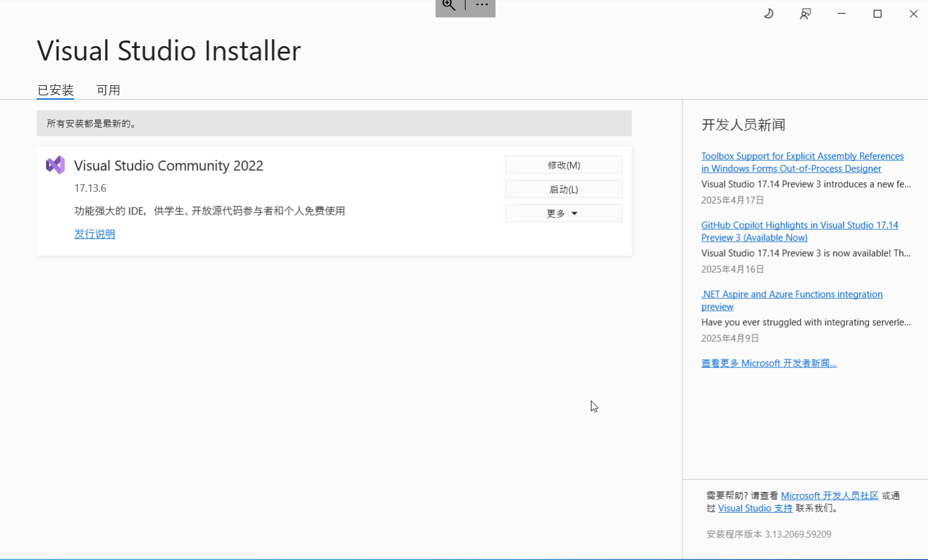The width and height of the screenshot is (928, 560).
Task: Open the Visual Studio 支持 link
Action: coord(755,508)
